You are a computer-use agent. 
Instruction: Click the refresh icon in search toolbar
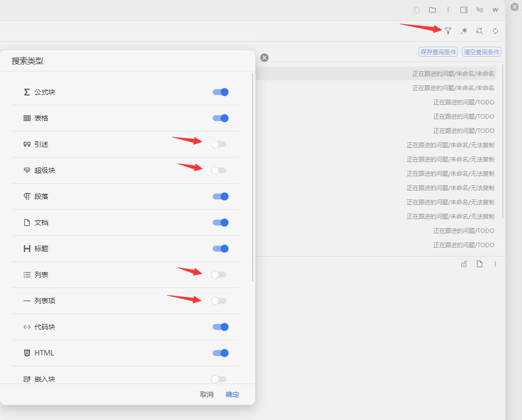(495, 31)
